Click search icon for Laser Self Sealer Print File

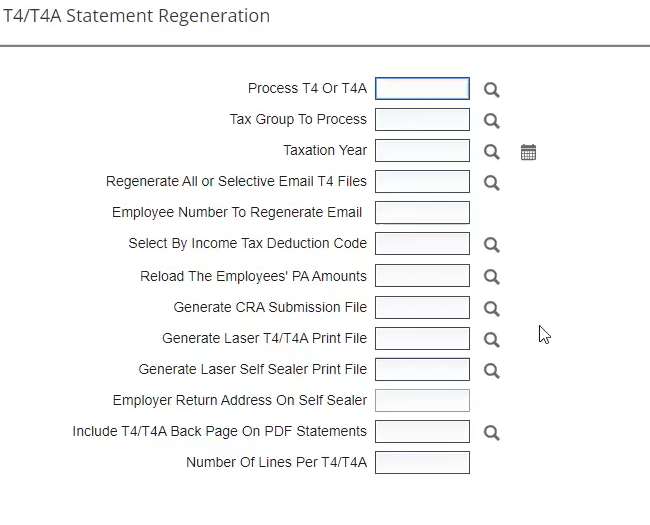pos(491,370)
